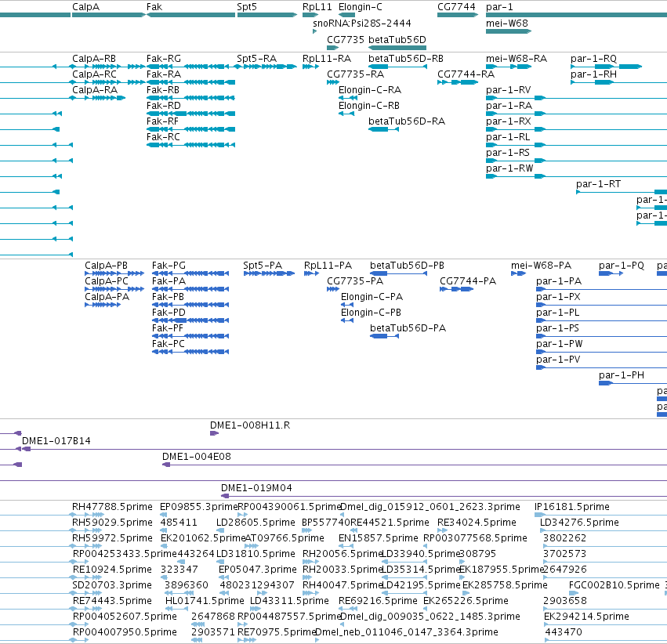This screenshot has height=644, width=667.
Task: Click EST EK294214.5prime label
Action: point(586,617)
